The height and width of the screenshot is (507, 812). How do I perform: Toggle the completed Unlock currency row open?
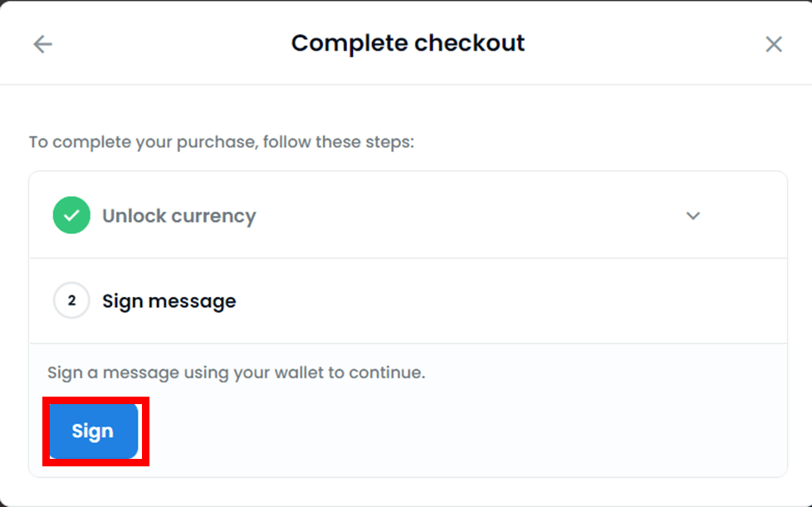[x=408, y=215]
